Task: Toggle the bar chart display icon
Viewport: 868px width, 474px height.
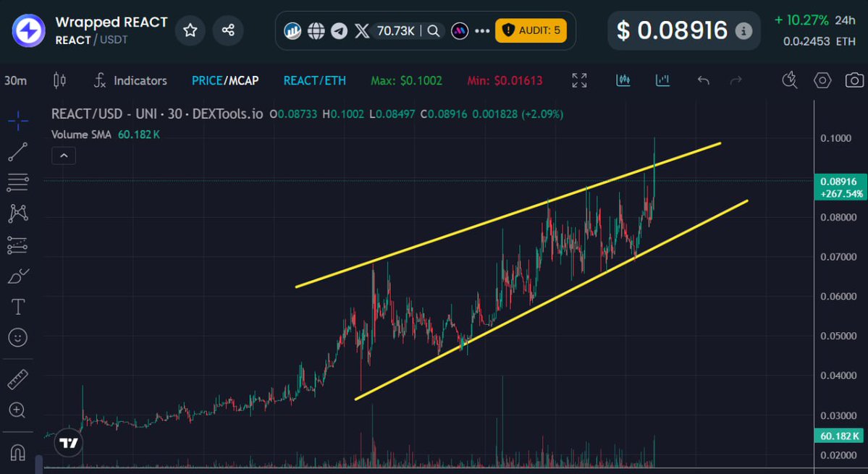Action: [x=662, y=81]
